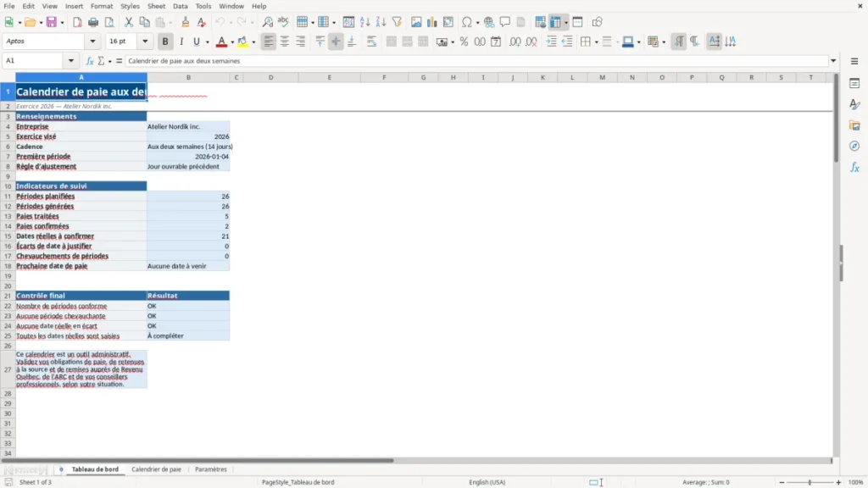Open the font size dropdown arrow
This screenshot has height=488, width=868.
point(145,42)
